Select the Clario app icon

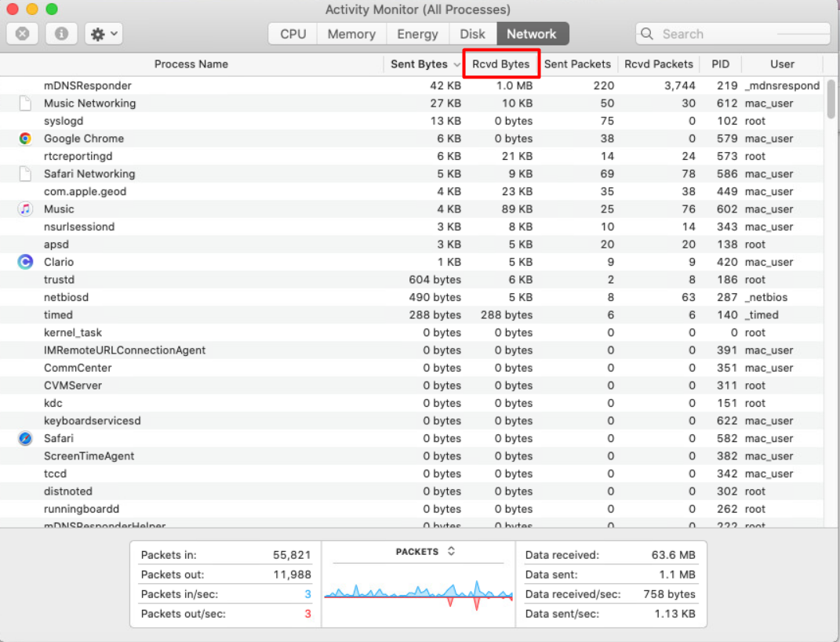tap(24, 262)
